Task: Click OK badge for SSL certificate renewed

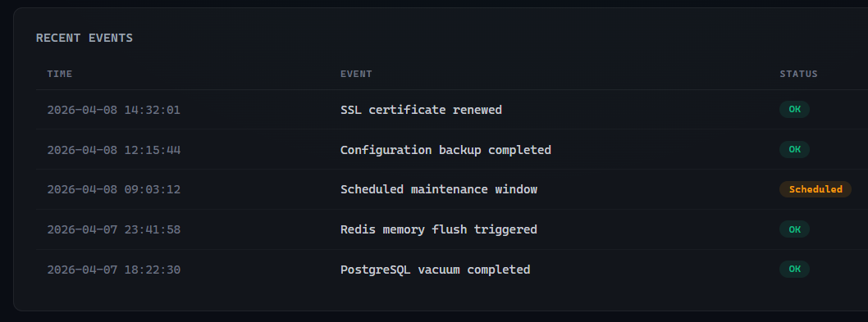Action: point(794,110)
